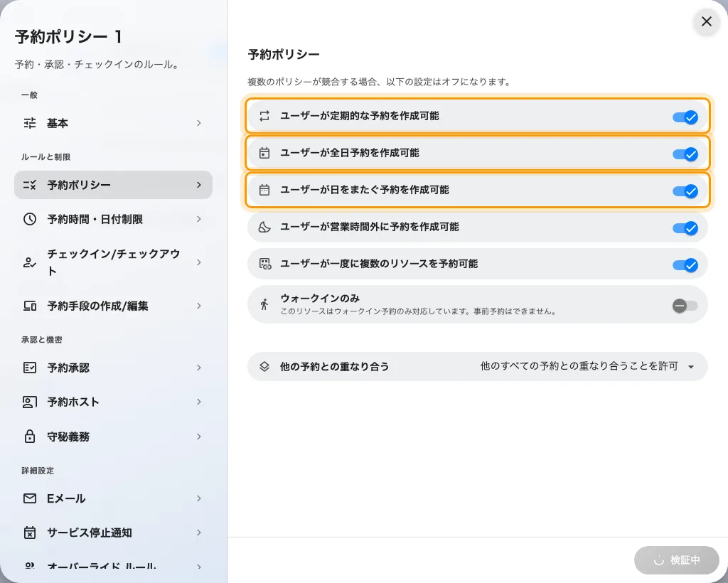This screenshot has width=728, height=583.
Task: Expand the 予約時間・日付制限 chevron
Action: click(x=199, y=219)
